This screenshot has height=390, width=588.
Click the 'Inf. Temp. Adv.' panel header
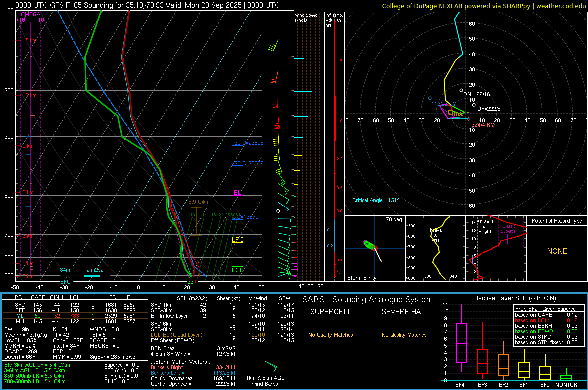point(334,20)
